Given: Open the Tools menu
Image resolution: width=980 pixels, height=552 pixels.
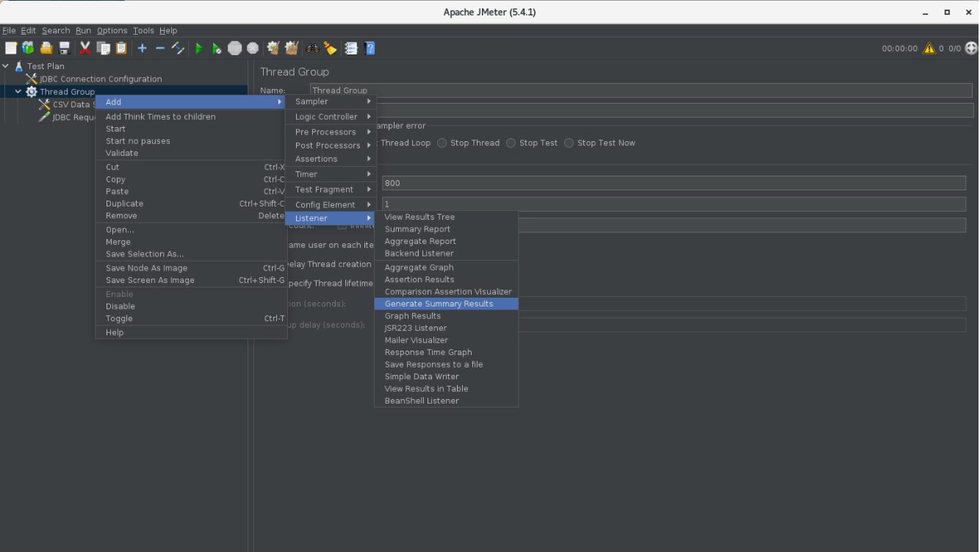Looking at the screenshot, I should click(x=143, y=31).
